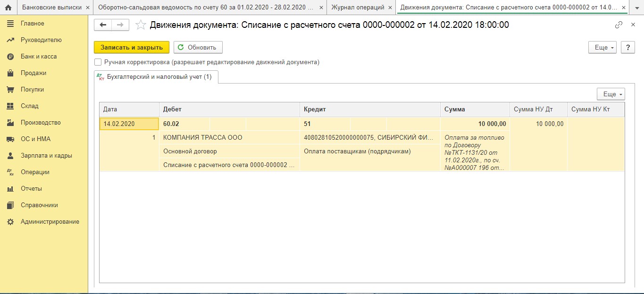The height and width of the screenshot is (294, 644).
Task: Click the Операции Дт/Кт icon
Action: point(10,172)
